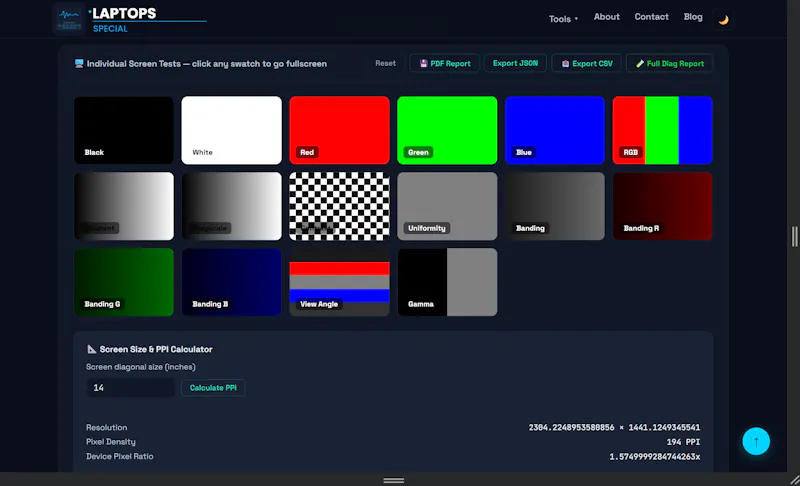800x486 pixels.
Task: Open the Green screen test swatch
Action: click(447, 130)
